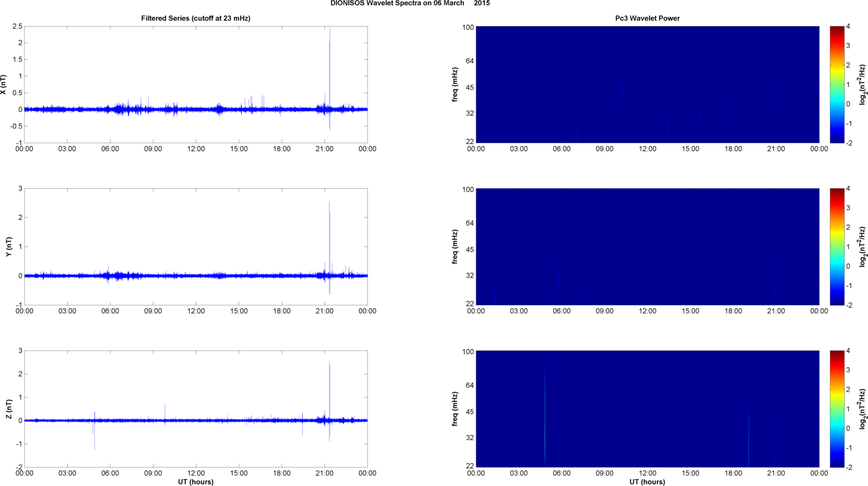The height and width of the screenshot is (486, 868).
Task: Click the 09:00 tick below middle spectrogram
Action: (x=604, y=311)
